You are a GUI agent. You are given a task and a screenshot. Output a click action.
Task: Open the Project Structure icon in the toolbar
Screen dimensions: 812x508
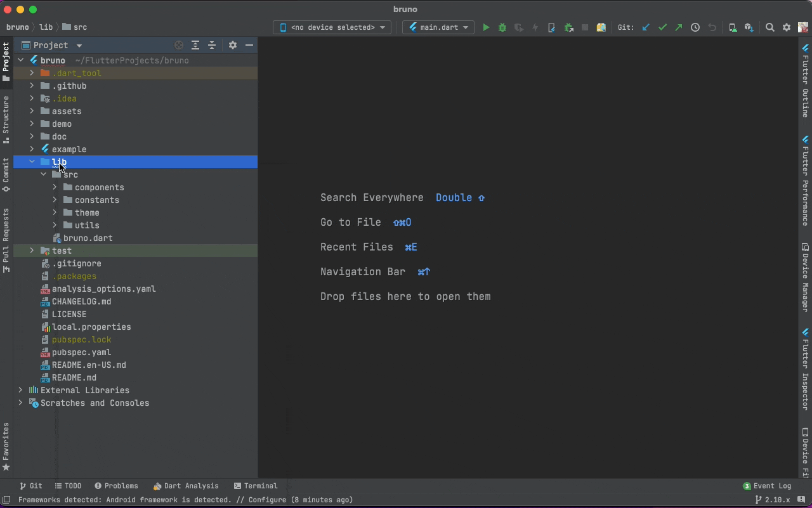click(601, 27)
